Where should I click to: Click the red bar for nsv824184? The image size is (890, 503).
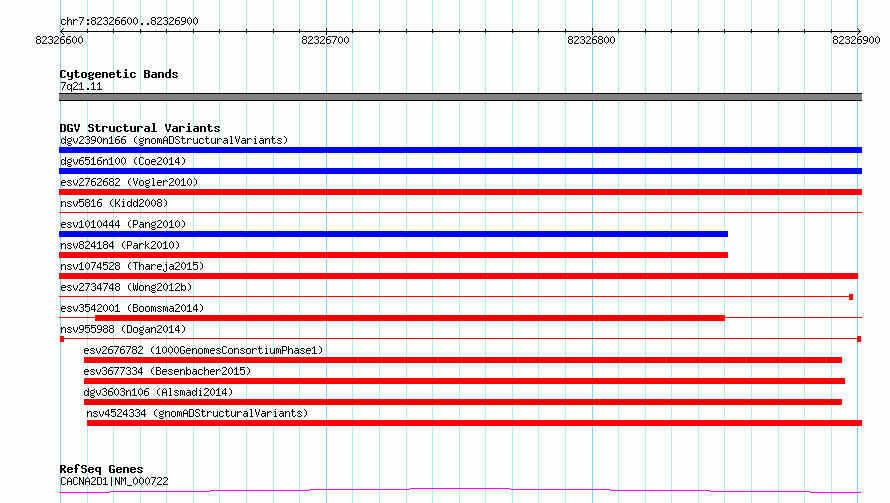click(x=393, y=255)
